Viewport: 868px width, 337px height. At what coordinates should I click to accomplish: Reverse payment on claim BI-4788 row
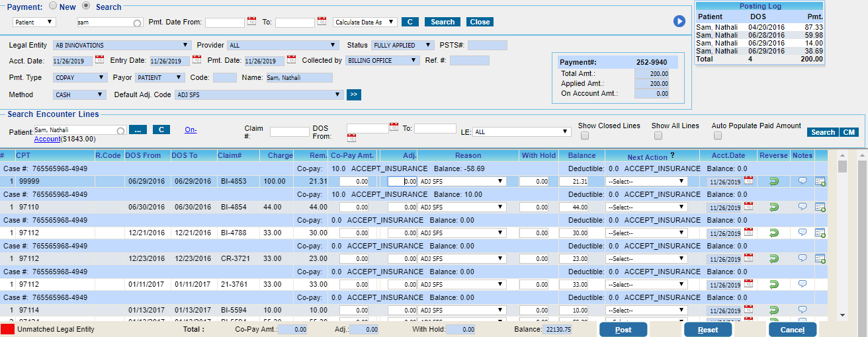point(773,233)
